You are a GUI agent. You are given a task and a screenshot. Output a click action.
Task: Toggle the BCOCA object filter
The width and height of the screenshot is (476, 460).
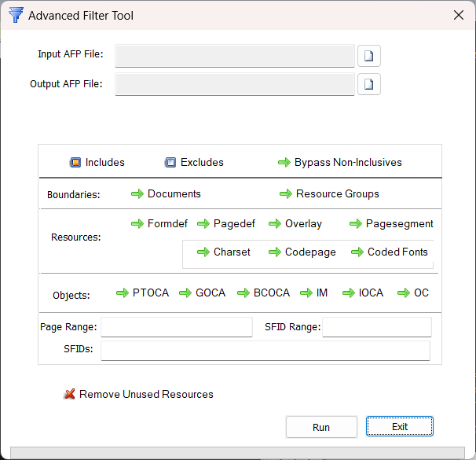coord(243,293)
